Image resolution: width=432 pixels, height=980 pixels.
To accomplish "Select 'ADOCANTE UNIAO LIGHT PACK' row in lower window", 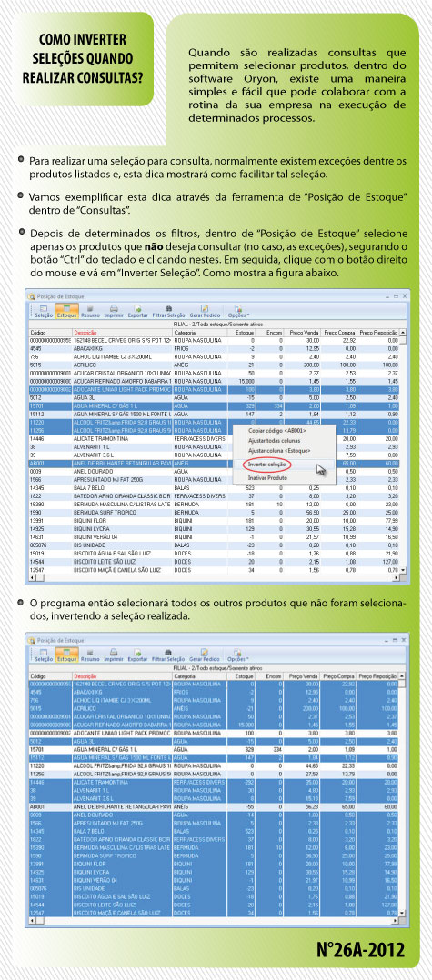I will coord(215,733).
